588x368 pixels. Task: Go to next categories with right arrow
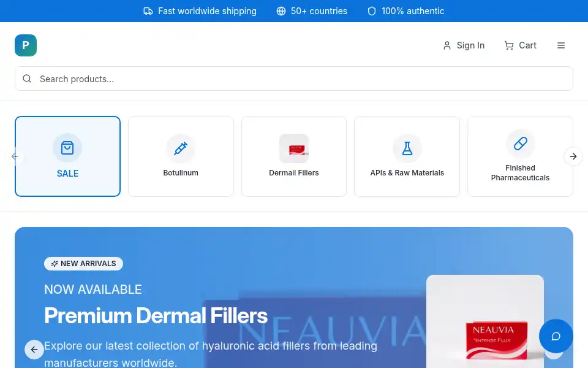[x=573, y=156]
